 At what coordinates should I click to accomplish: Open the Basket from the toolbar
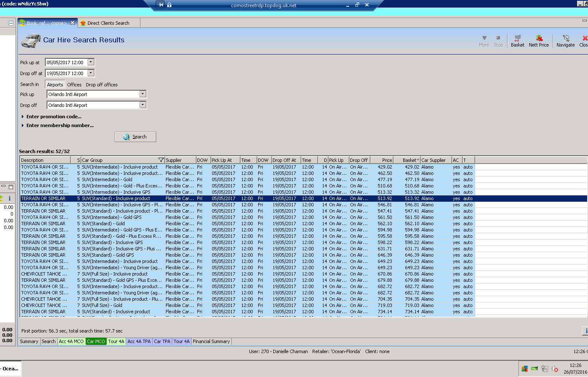517,41
